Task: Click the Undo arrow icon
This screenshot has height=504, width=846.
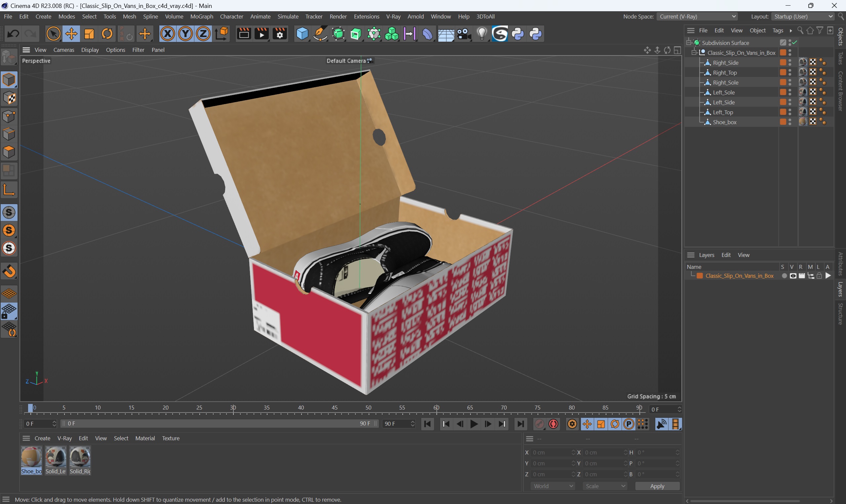Action: click(13, 34)
